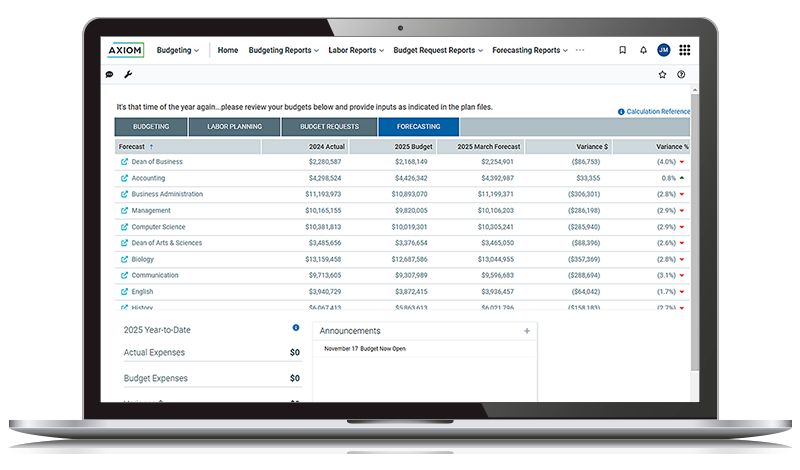The image size is (800, 470).
Task: Select the Budget Requests tab
Action: click(x=328, y=127)
